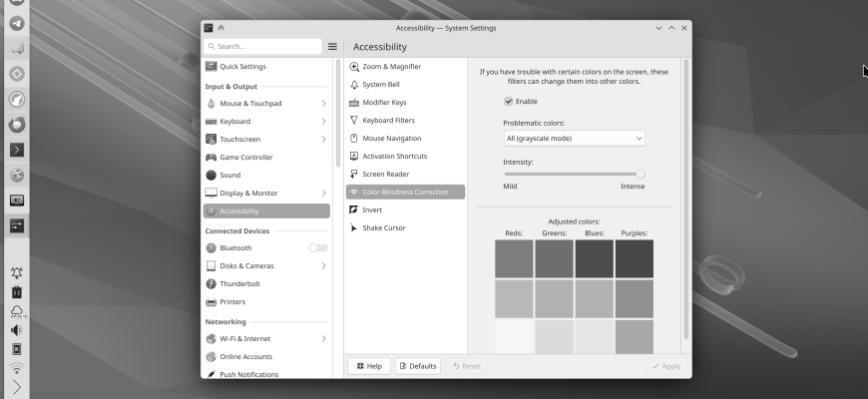Click the Help button
This screenshot has width=868, height=399.
(x=369, y=366)
